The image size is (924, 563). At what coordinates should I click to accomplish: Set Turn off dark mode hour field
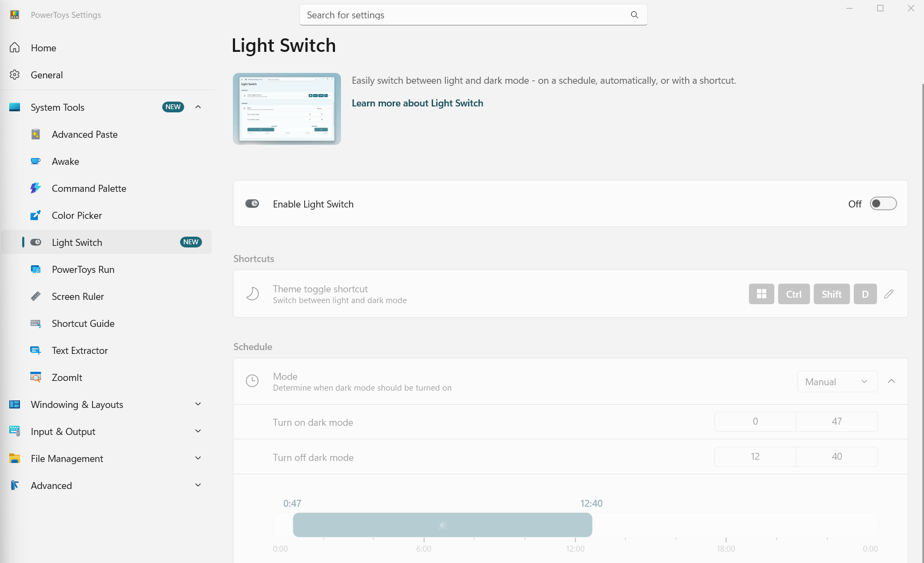tap(755, 457)
